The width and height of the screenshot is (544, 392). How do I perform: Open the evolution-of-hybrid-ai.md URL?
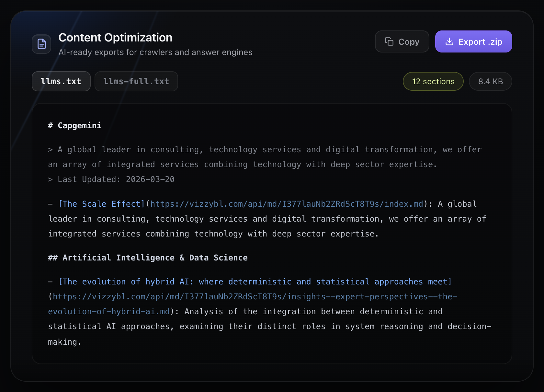(x=253, y=304)
